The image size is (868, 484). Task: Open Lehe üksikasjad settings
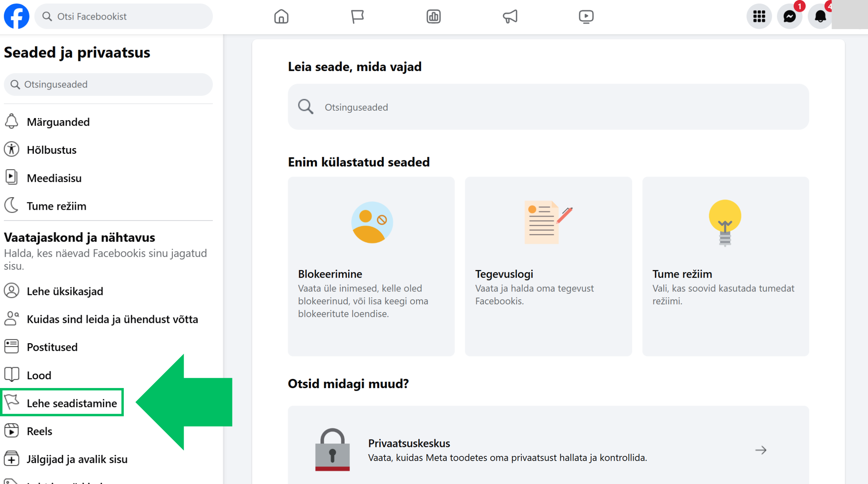click(65, 291)
